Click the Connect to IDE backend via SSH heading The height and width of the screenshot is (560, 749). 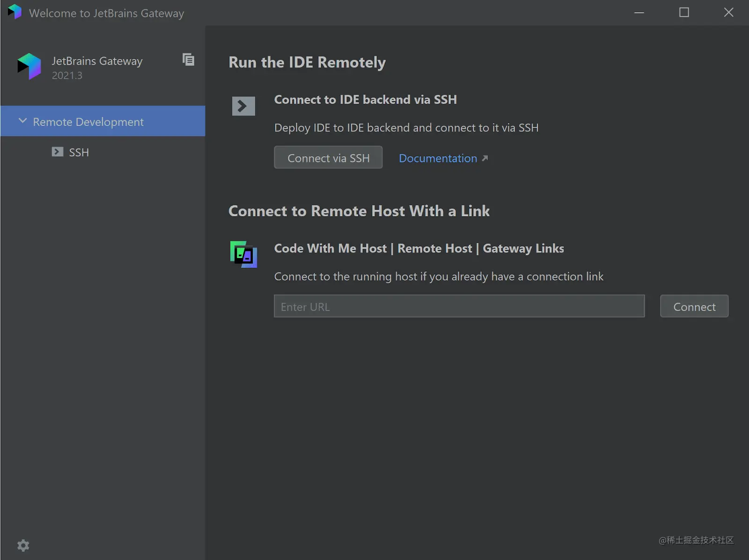365,100
